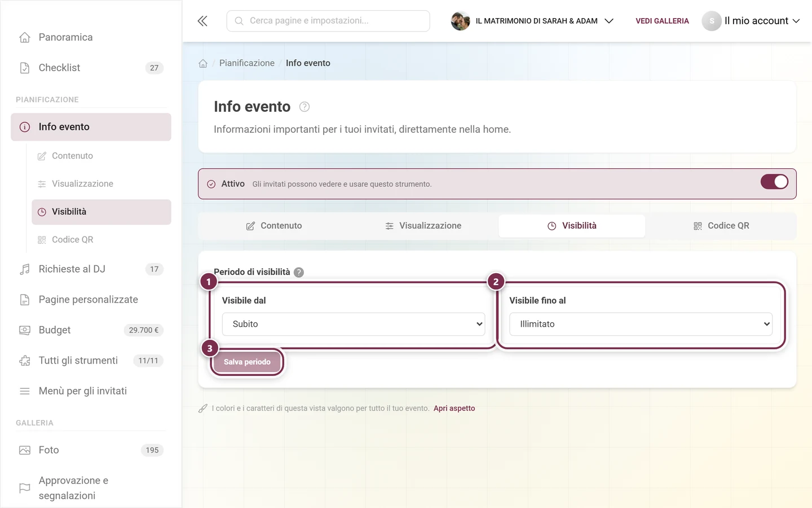Click the 195 badge next to Foto

(152, 450)
